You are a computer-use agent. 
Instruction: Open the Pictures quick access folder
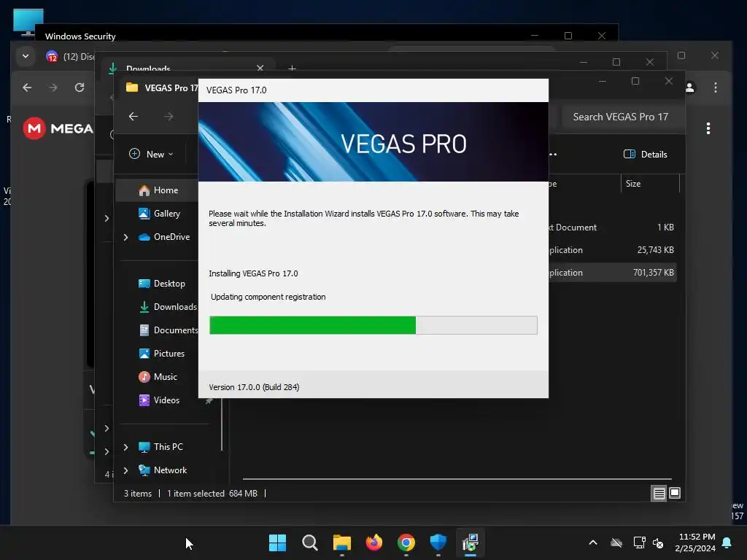[x=161, y=354]
